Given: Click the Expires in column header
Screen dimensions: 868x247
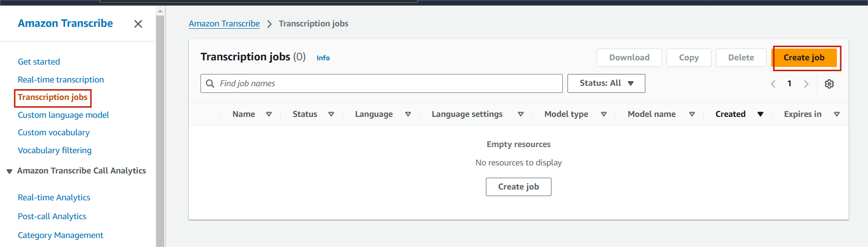Looking at the screenshot, I should [x=802, y=114].
